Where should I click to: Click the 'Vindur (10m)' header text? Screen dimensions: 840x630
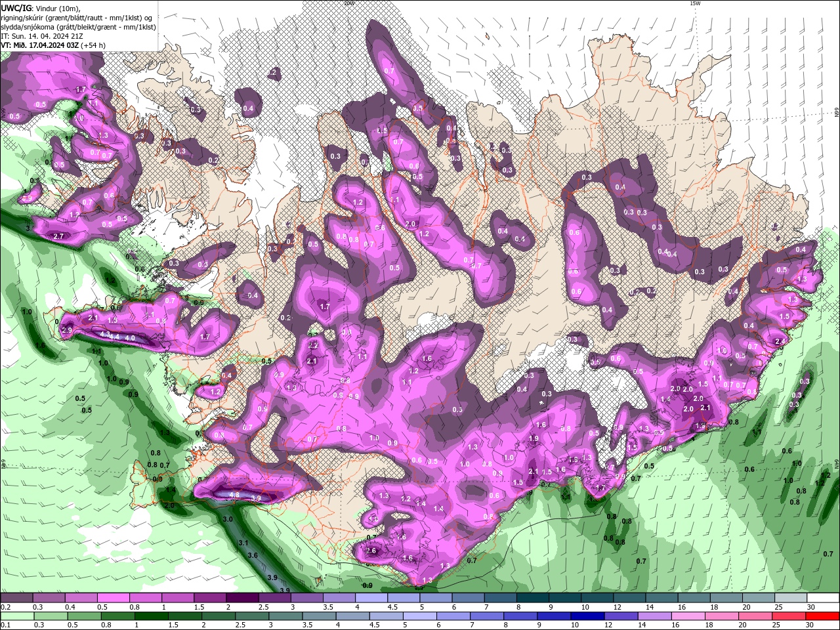tap(58, 7)
